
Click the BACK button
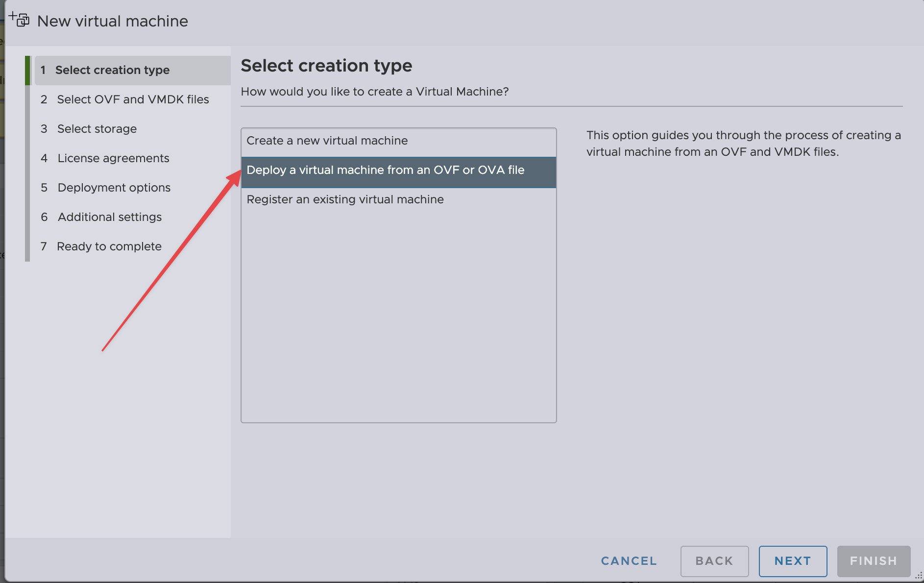(x=714, y=561)
